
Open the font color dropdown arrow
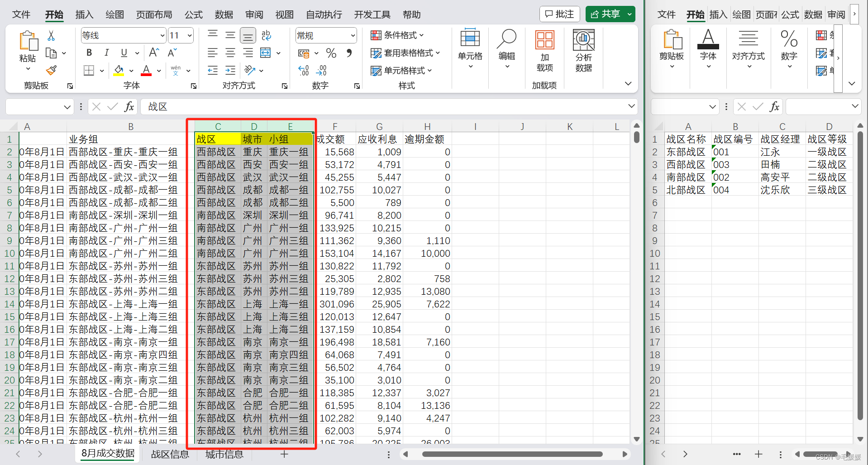[159, 71]
